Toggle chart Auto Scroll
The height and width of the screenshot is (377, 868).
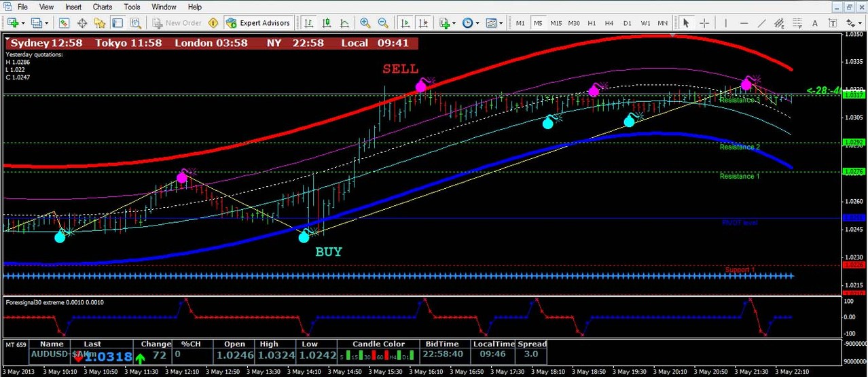tap(405, 22)
